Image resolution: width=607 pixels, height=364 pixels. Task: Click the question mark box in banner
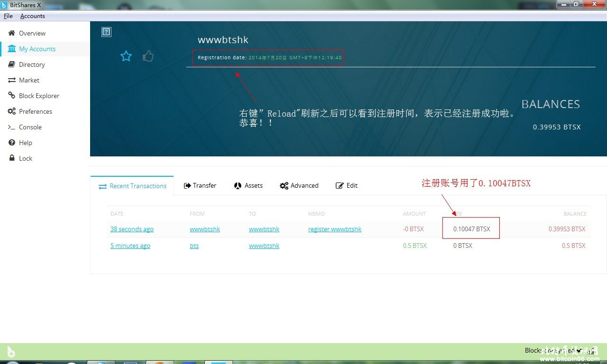pos(106,32)
